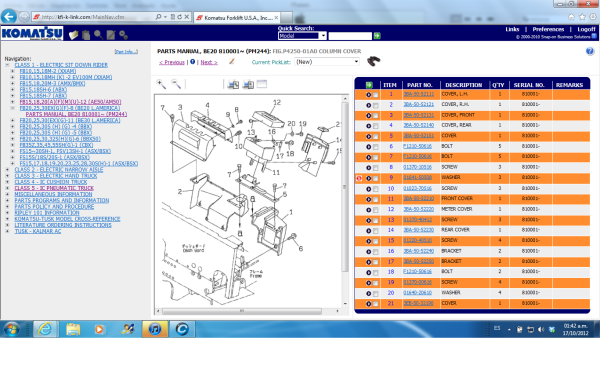Click the folder icon in Komatsu header
Screen dimensions: 600x380
(73, 35)
